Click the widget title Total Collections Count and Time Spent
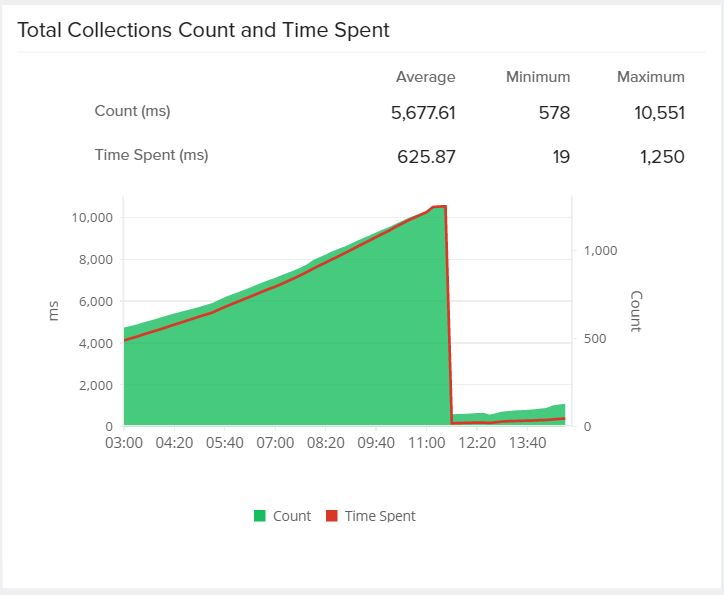The image size is (724, 595). pos(203,30)
